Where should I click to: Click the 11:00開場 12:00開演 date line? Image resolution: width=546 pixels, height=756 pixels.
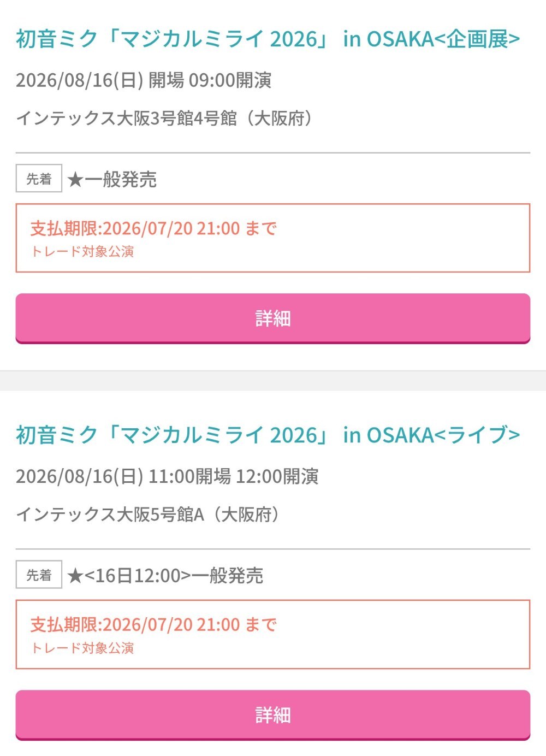coord(167,476)
